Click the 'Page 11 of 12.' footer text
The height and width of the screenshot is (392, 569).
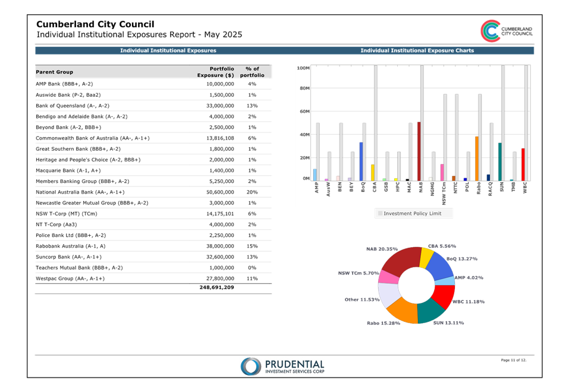[x=514, y=360]
